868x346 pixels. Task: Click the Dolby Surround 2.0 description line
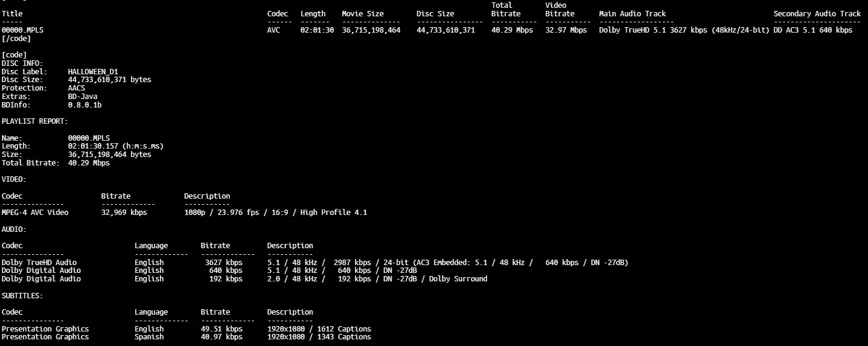(x=377, y=279)
